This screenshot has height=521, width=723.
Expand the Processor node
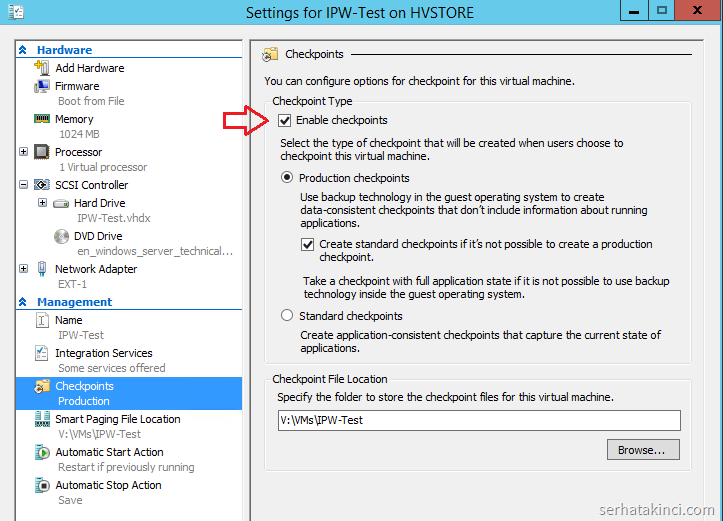coord(24,152)
